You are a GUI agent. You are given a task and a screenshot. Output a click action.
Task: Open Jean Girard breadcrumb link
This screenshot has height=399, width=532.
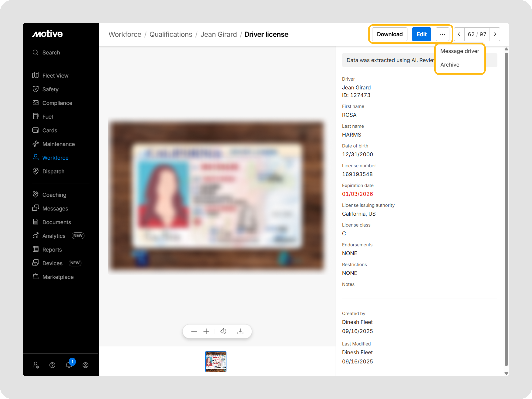pos(218,34)
